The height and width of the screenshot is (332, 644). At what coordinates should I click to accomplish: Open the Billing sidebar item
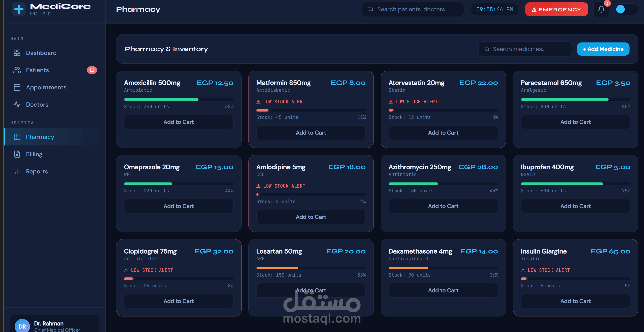(34, 154)
